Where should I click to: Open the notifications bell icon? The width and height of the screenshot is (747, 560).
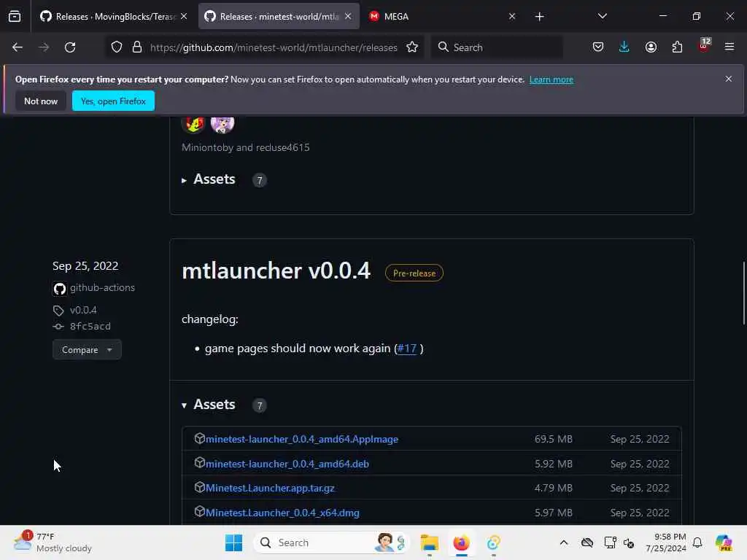[697, 542]
